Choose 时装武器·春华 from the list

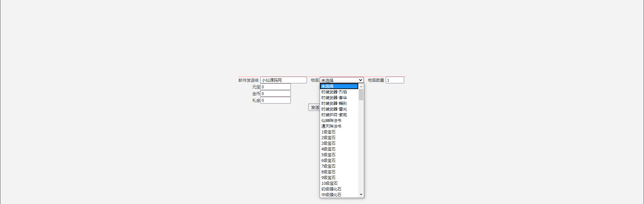[x=339, y=98]
